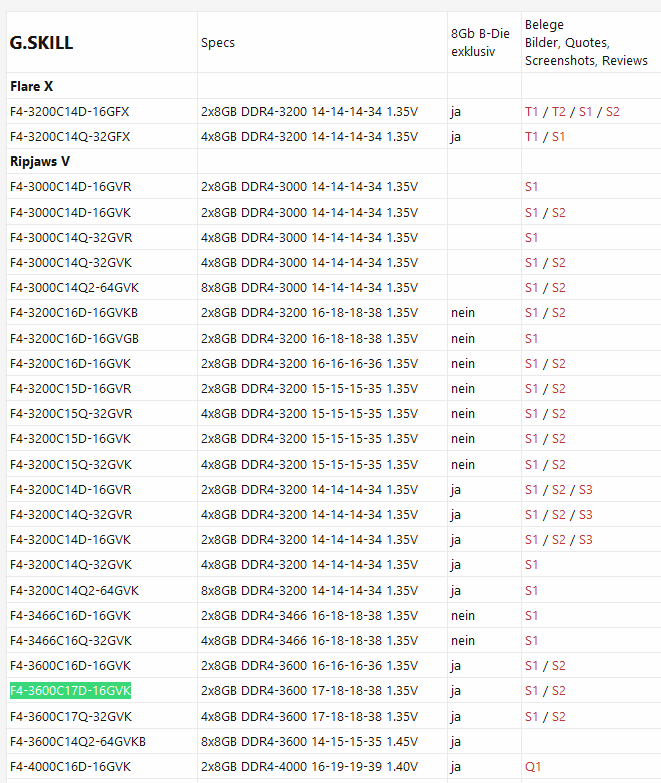The width and height of the screenshot is (661, 783).
Task: Open S2 link for F4-3200C16D-16GVKB
Action: [x=558, y=313]
